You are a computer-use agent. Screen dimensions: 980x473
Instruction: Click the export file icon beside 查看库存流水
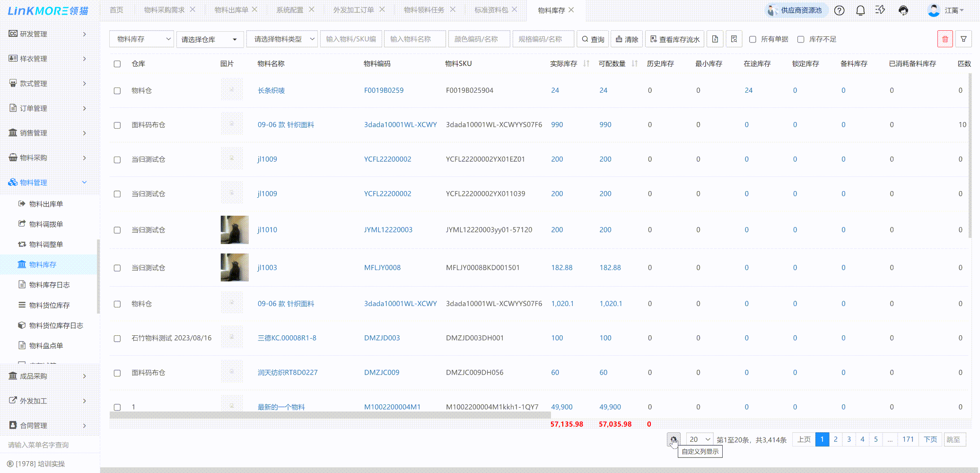(715, 39)
